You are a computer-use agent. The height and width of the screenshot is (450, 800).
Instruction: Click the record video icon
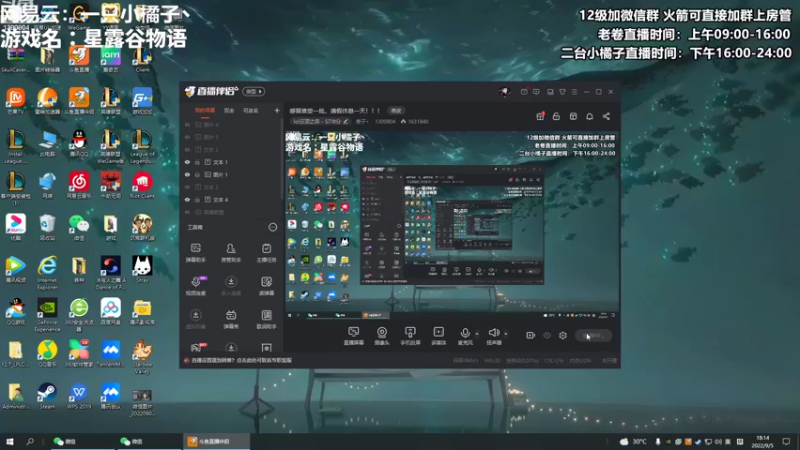click(531, 335)
